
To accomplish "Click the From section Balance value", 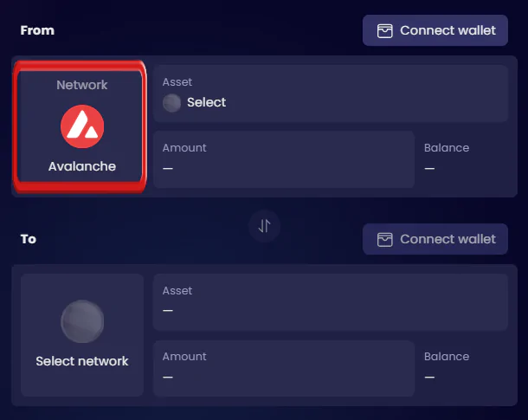I will tap(429, 168).
